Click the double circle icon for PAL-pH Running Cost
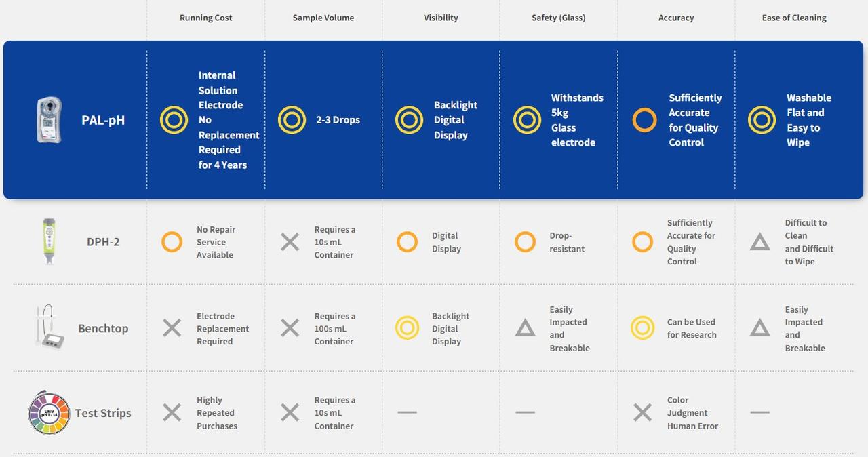 pos(174,120)
